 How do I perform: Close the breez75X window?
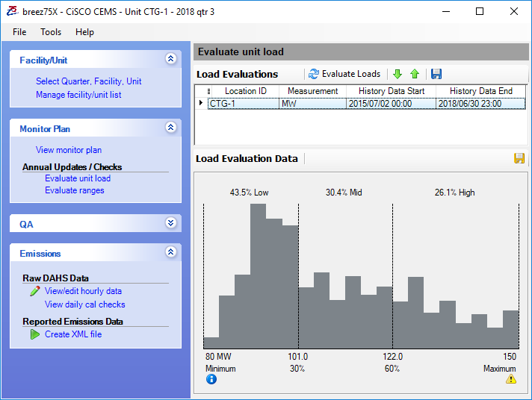[513, 11]
